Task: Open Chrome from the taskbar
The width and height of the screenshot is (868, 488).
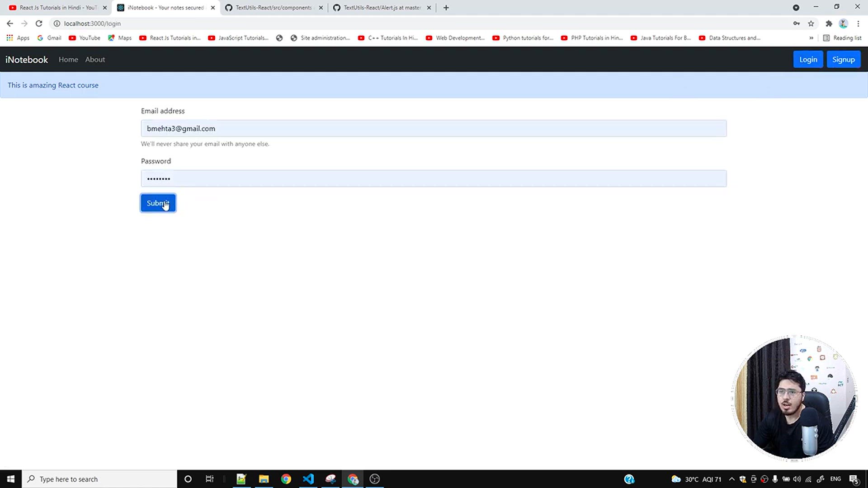Action: (x=286, y=479)
